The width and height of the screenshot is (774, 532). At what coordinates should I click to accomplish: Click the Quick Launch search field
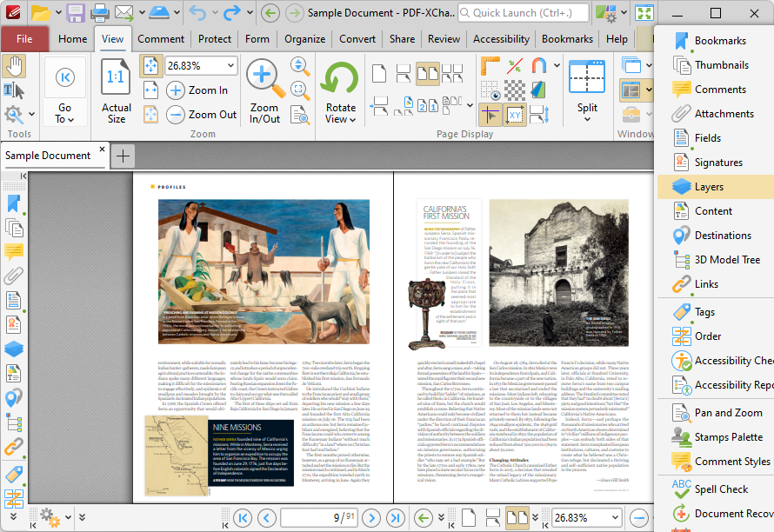tap(524, 13)
